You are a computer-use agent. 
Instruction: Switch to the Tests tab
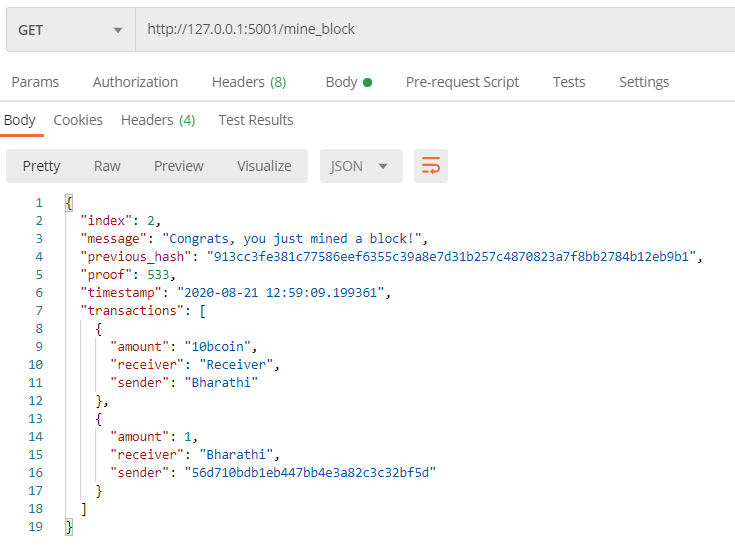569,82
